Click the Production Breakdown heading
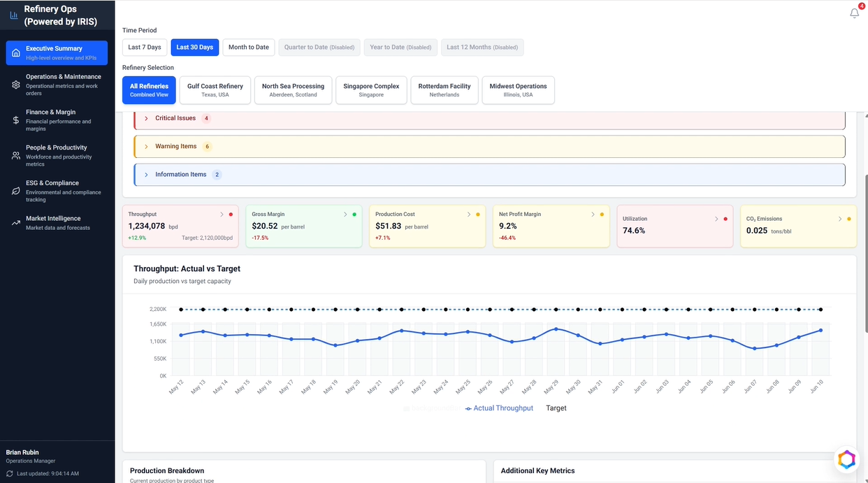This screenshot has height=483, width=868. pos(167,470)
